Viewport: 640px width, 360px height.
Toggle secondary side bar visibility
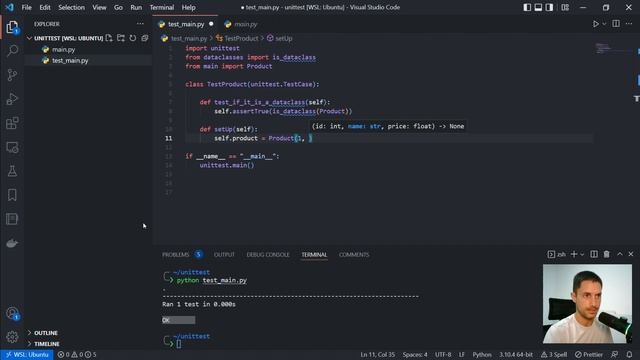549,7
